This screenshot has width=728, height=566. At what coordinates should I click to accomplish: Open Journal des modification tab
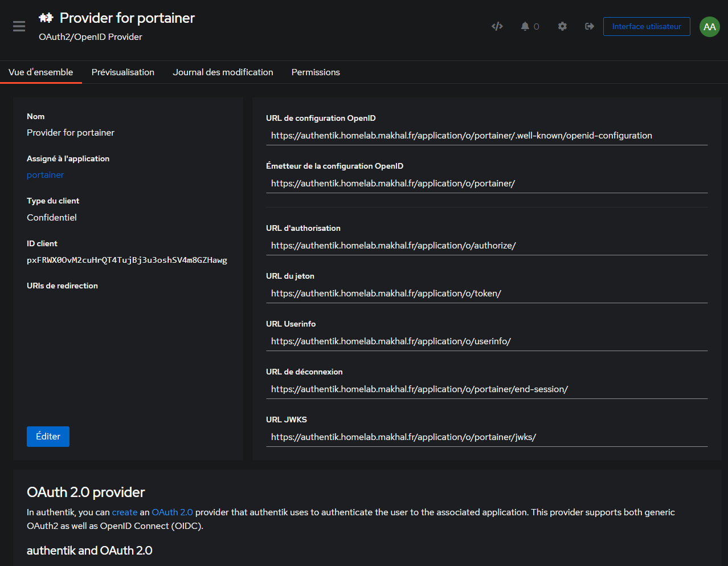tap(223, 72)
